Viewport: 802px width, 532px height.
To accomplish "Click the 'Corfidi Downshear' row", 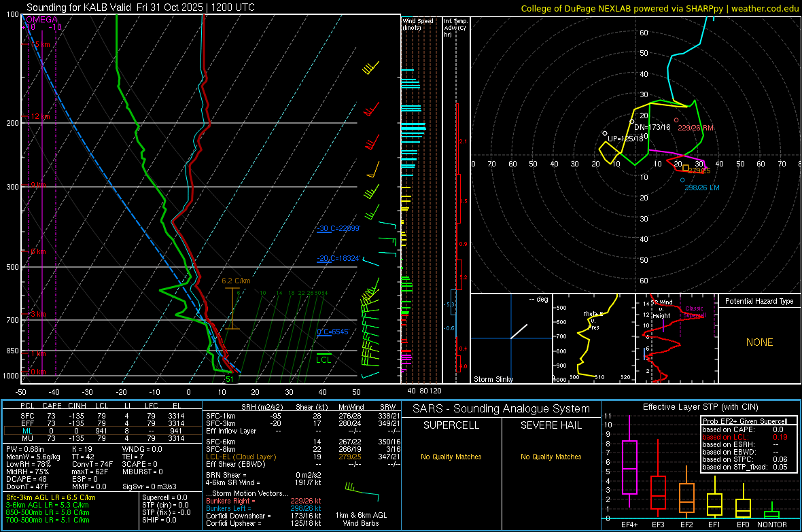I will (x=264, y=516).
